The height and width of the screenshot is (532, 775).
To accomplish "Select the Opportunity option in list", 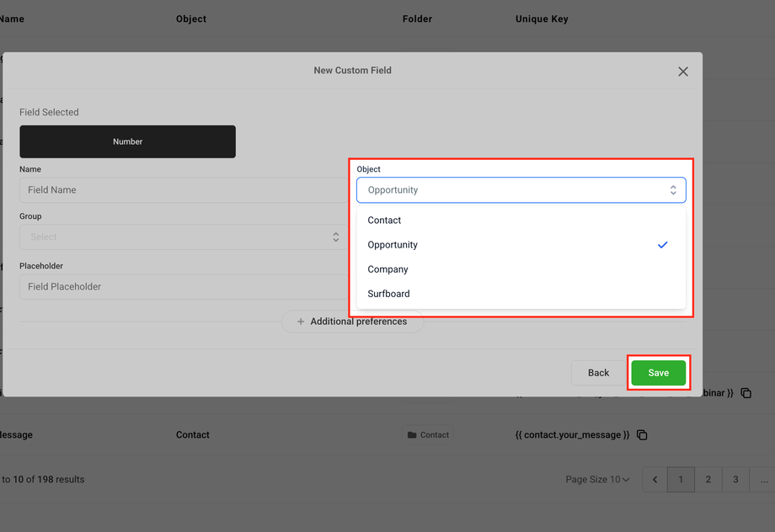I will pos(393,245).
